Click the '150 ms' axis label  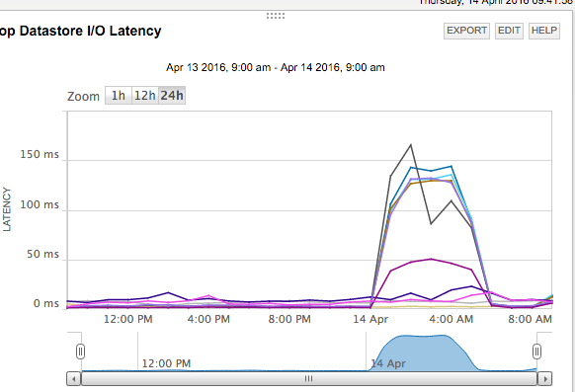click(40, 155)
